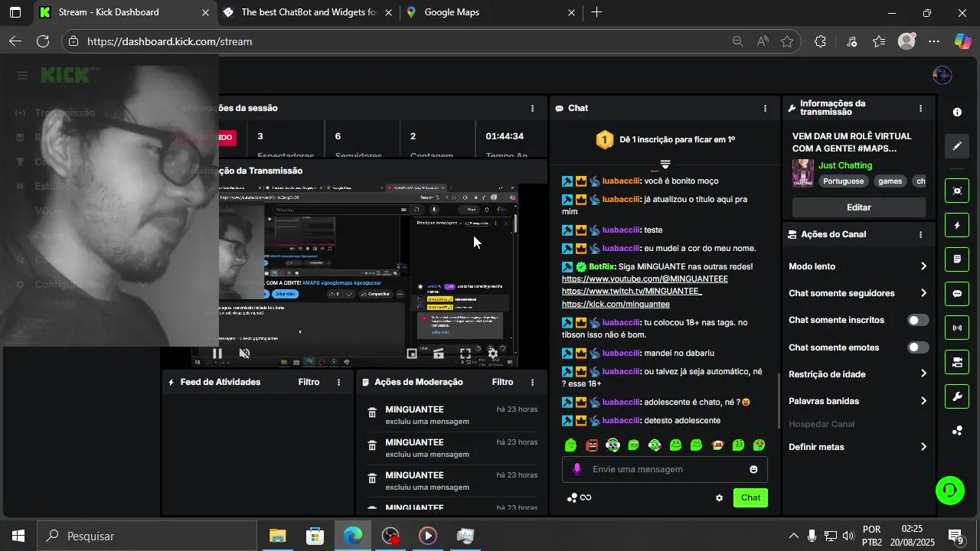Screen dimensions: 980x551
Task: Click the first green emote in chat bar
Action: pos(570,445)
